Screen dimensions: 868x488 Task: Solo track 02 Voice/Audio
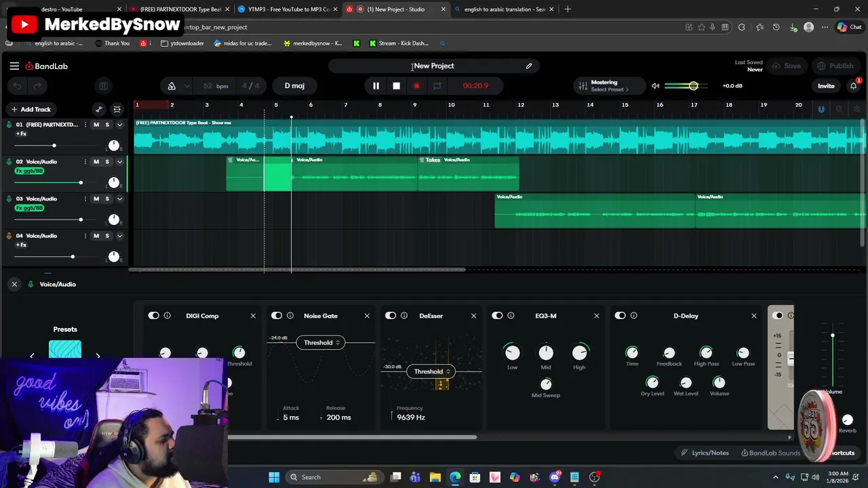(106, 161)
